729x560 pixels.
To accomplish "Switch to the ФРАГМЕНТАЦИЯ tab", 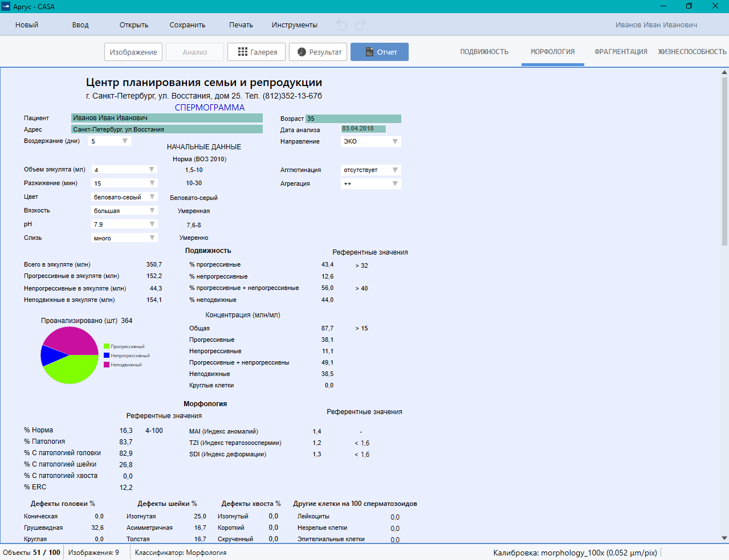I will (x=621, y=52).
